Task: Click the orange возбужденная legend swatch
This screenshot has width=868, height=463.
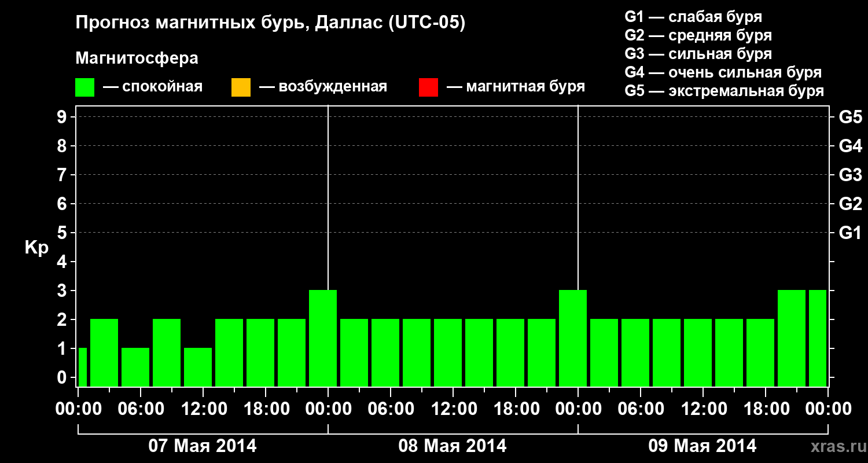Action: tap(241, 87)
